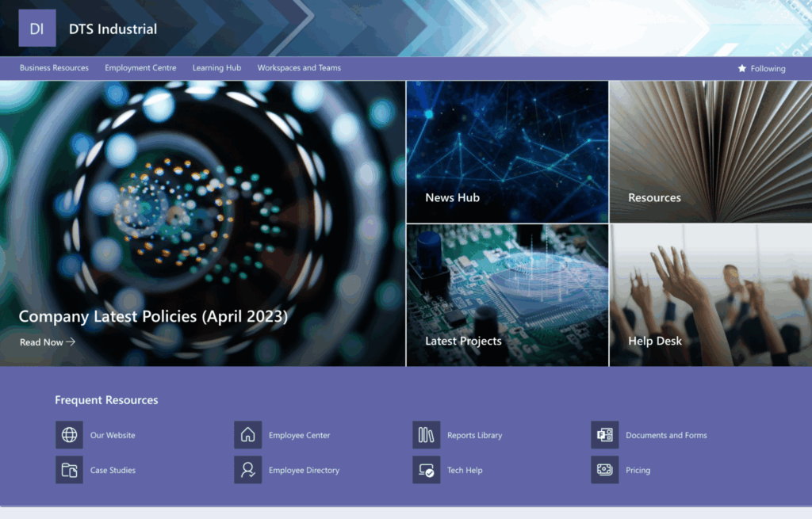Viewport: 812px width, 519px height.
Task: Open Case Studies using its icon
Action: [70, 470]
